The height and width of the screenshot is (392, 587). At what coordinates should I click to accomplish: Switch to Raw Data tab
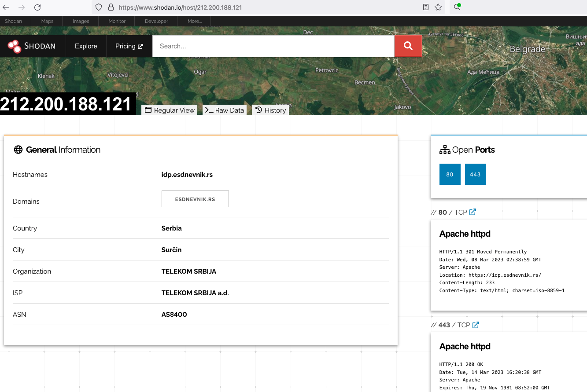click(x=225, y=110)
